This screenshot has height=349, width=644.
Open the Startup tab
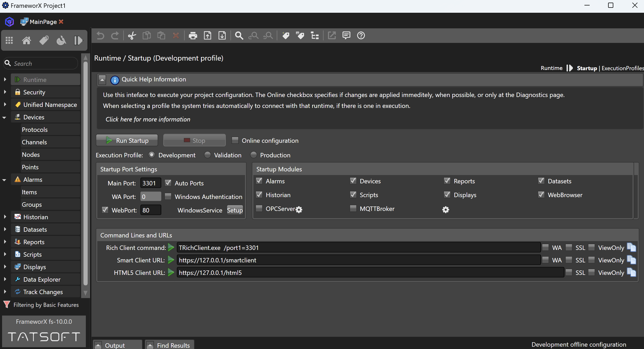pos(587,68)
